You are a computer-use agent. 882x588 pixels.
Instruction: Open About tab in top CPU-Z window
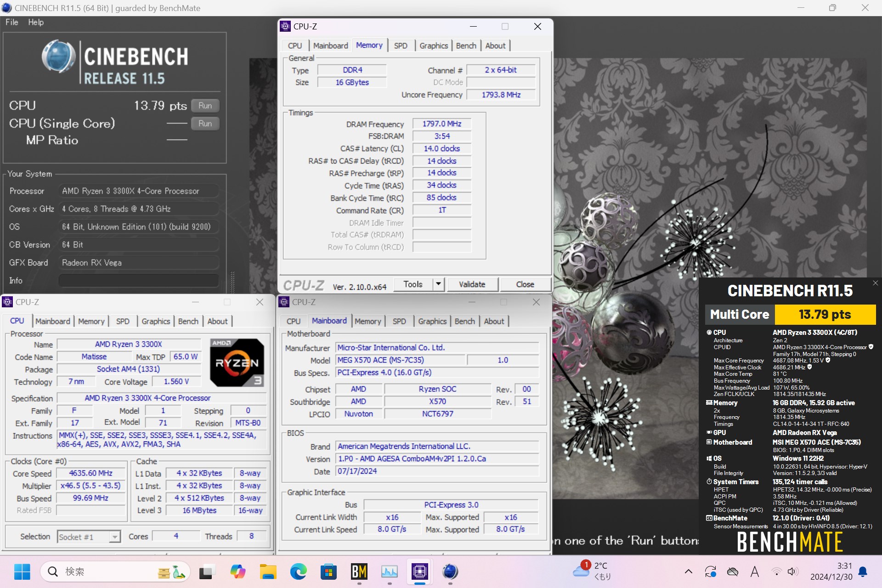pos(495,45)
